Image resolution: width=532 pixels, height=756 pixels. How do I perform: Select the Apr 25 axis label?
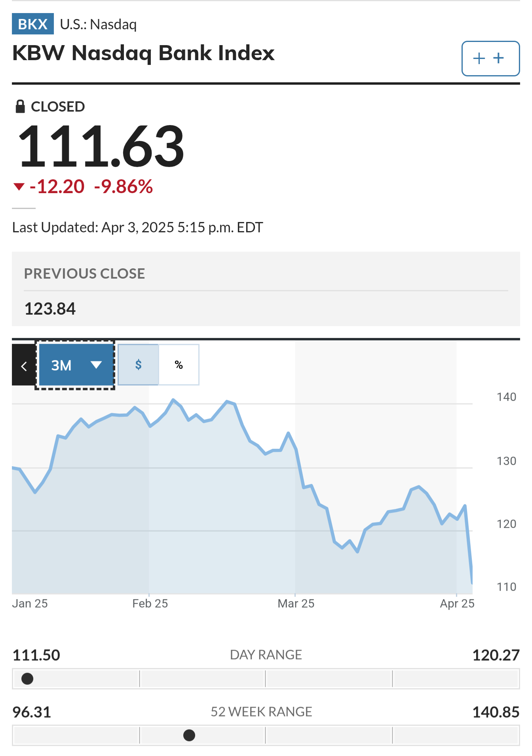pos(457,604)
